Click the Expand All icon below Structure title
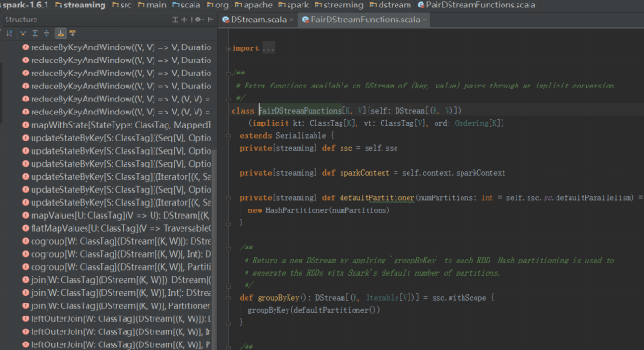 [x=35, y=34]
